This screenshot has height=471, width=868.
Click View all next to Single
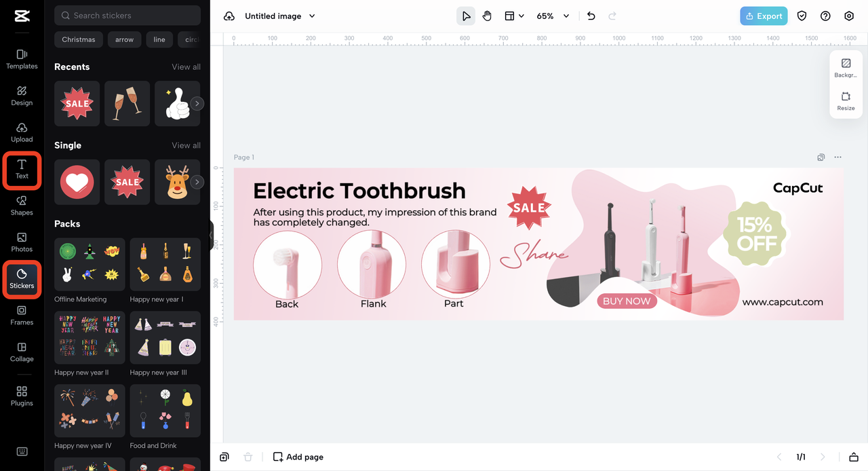pyautogui.click(x=186, y=145)
